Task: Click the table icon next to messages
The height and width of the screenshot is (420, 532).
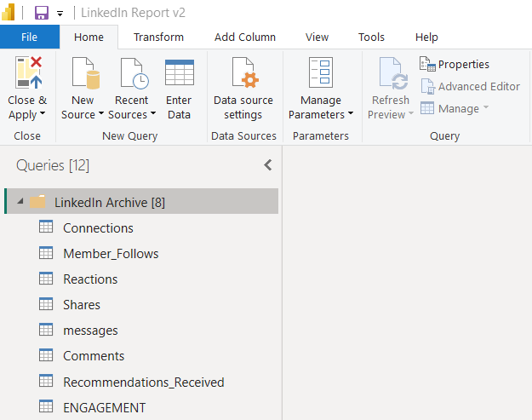Action: click(46, 330)
